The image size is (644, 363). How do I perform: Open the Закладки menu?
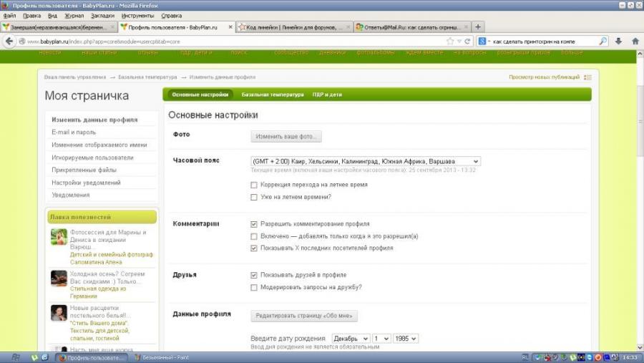pos(102,16)
